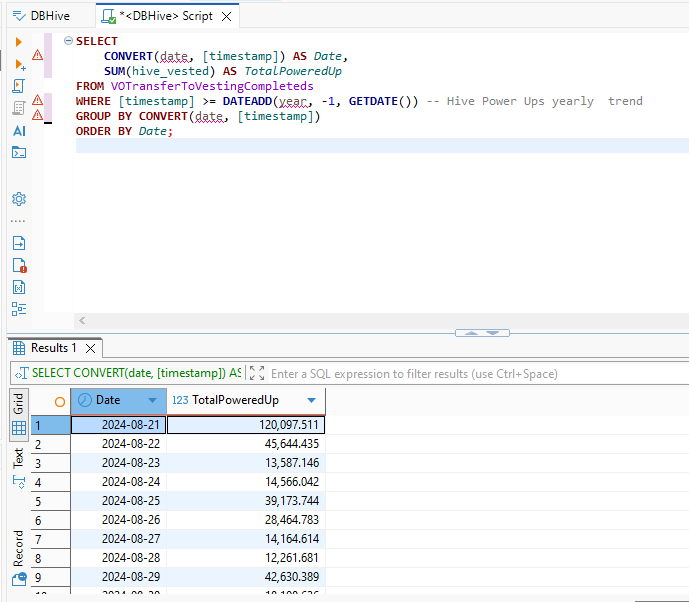Select row number 5

pos(51,501)
